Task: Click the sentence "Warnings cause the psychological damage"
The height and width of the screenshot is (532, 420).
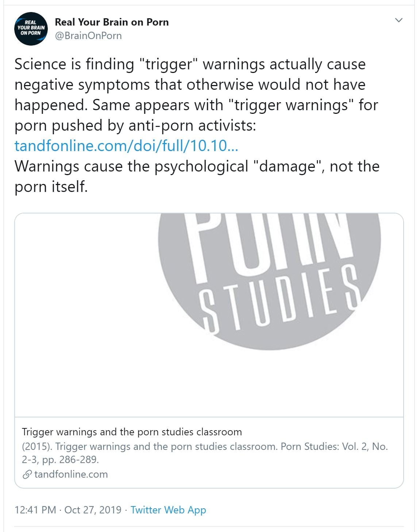Action: click(x=197, y=167)
